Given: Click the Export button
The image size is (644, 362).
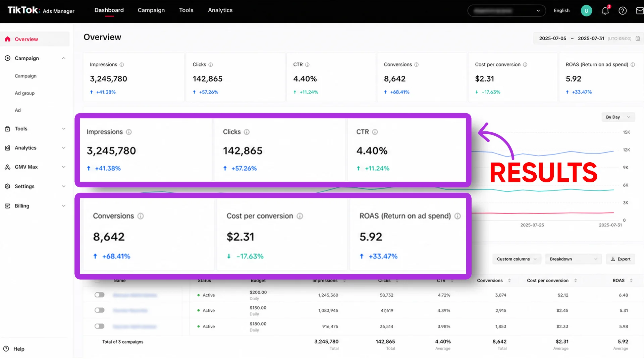Looking at the screenshot, I should pyautogui.click(x=621, y=259).
